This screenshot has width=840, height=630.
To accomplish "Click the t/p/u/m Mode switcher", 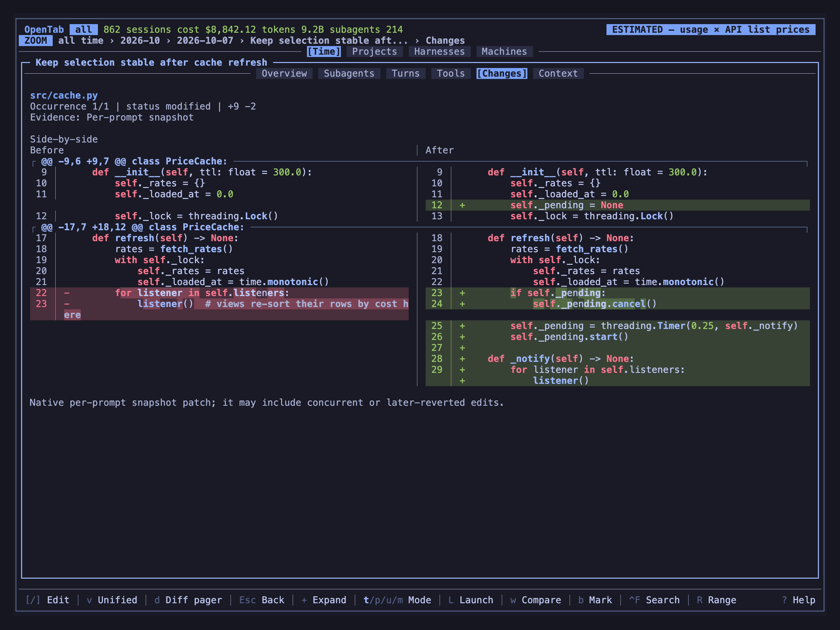I will point(397,600).
